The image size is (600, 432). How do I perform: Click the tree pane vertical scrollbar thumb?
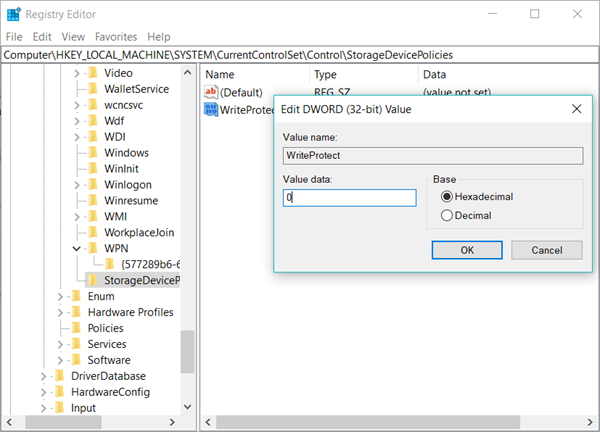point(187,350)
